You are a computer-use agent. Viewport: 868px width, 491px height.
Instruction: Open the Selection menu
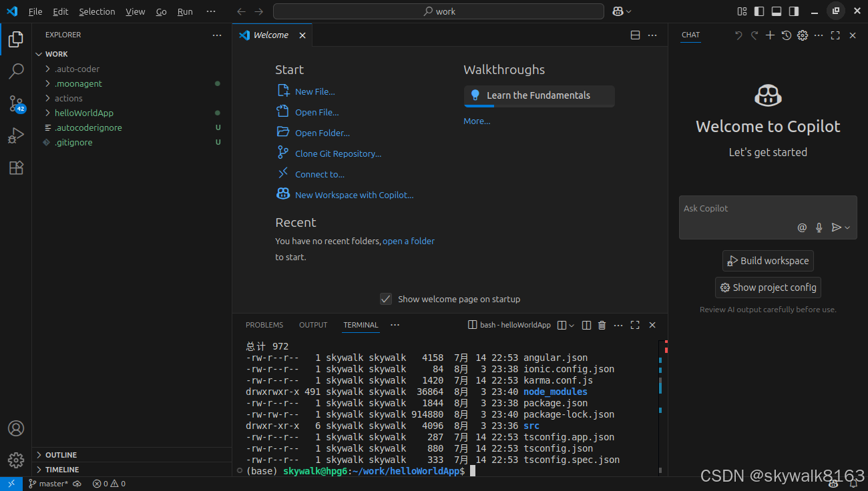click(97, 11)
